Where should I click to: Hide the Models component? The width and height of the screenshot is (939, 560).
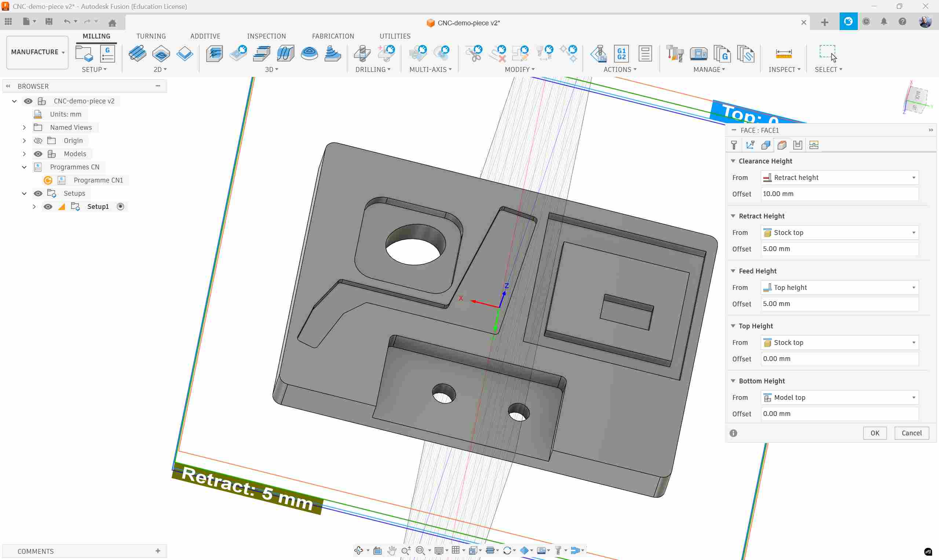[38, 154]
